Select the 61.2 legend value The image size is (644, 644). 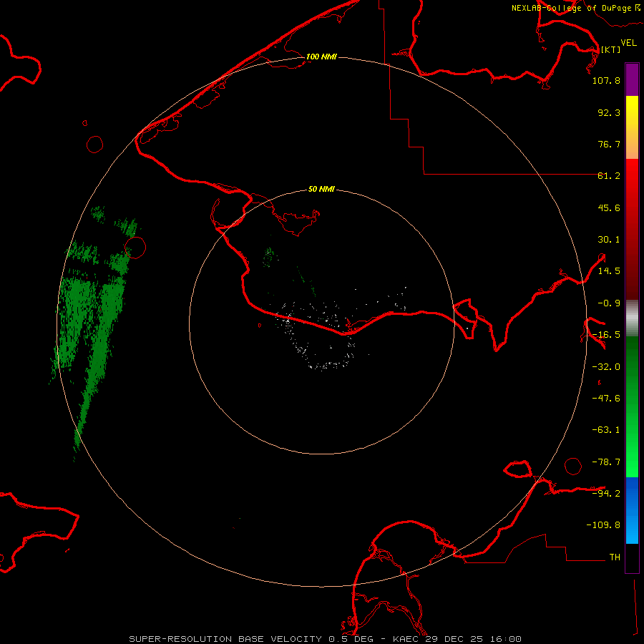609,176
